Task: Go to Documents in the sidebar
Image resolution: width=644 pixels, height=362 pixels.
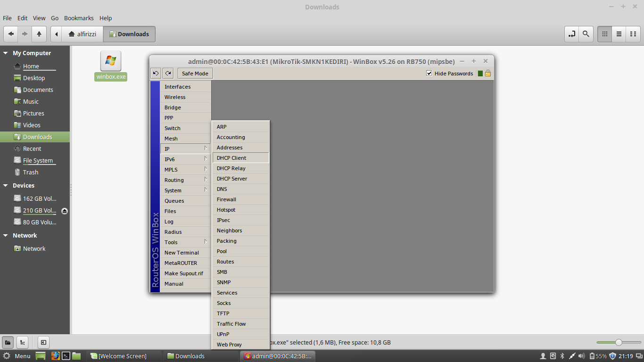Action: pos(38,90)
